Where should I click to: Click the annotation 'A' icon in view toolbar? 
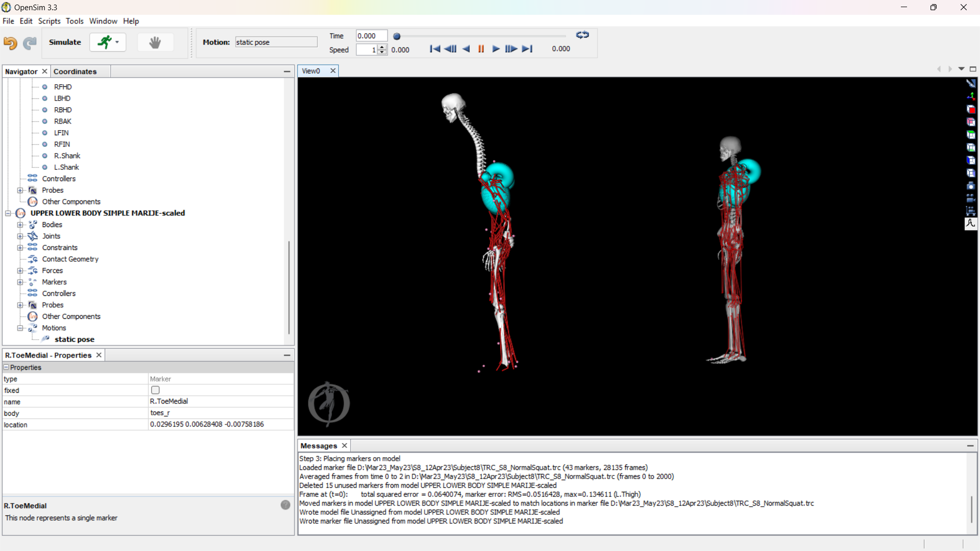click(x=971, y=223)
